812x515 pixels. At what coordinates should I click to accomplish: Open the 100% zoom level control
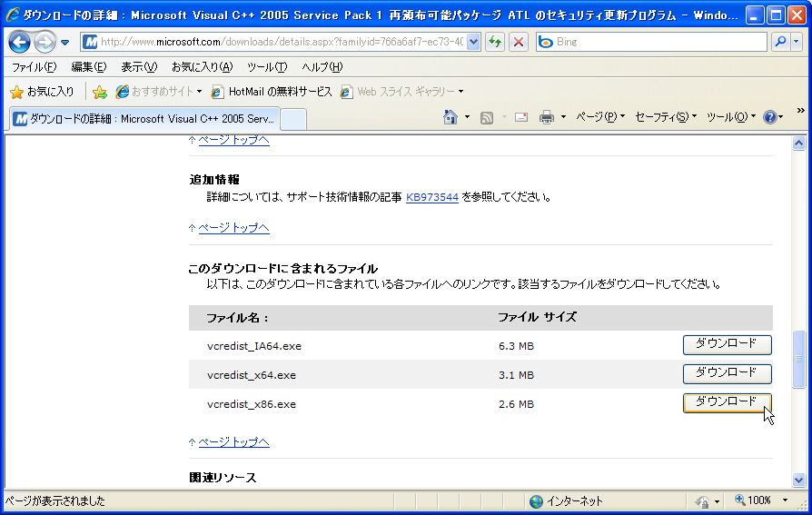point(753,500)
